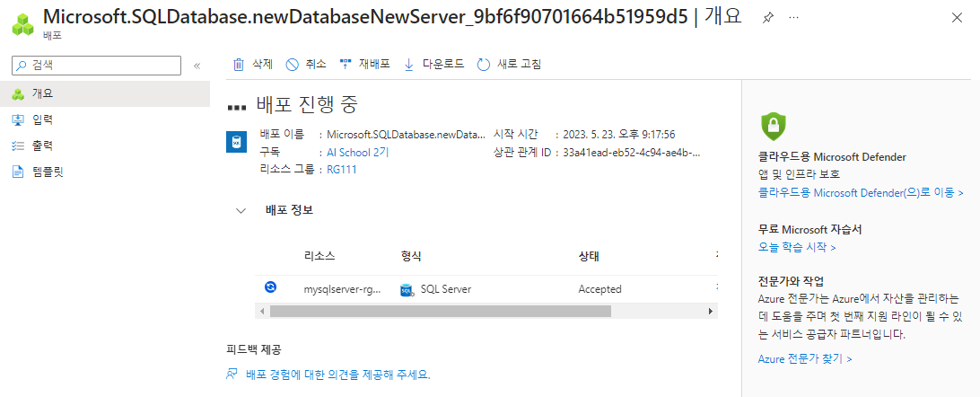Click the blue SQL database tile icon
Image resolution: width=980 pixels, height=397 pixels.
point(236,143)
